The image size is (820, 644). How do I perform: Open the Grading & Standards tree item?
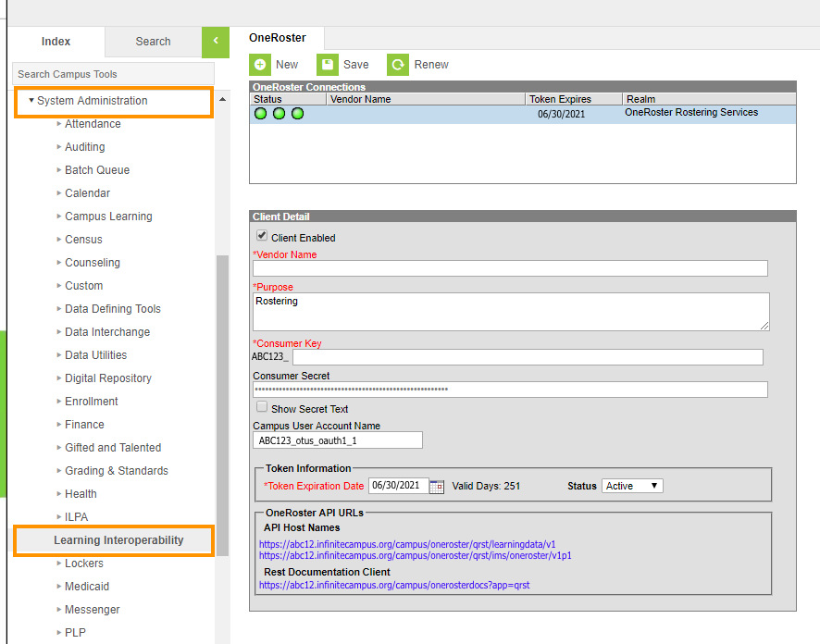(x=117, y=471)
